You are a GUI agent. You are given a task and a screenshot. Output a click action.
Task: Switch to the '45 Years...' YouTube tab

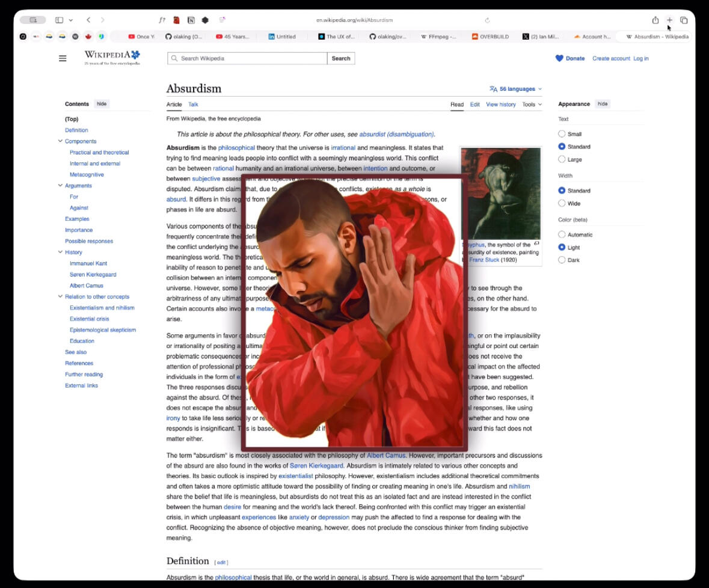coord(233,37)
